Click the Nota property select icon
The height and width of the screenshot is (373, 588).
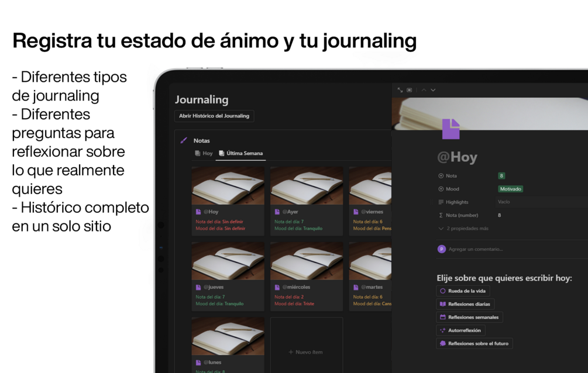(x=441, y=176)
